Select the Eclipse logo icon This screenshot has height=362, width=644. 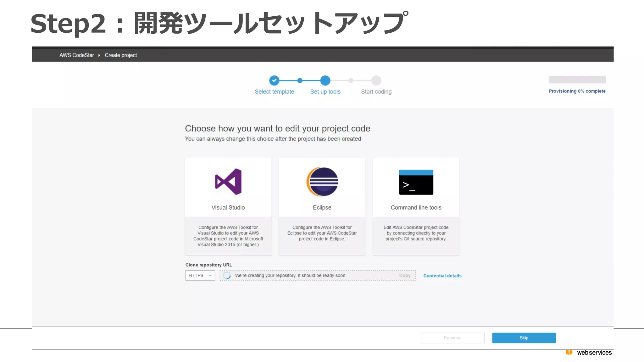click(322, 182)
